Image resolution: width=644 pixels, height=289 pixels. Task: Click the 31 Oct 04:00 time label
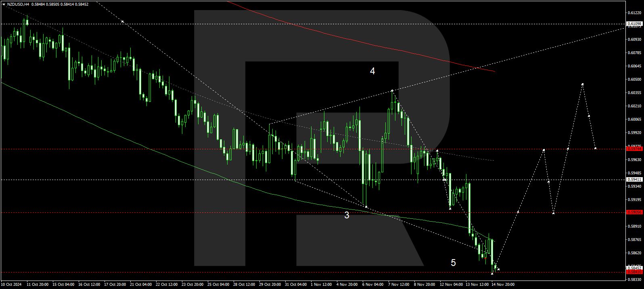tap(296, 285)
